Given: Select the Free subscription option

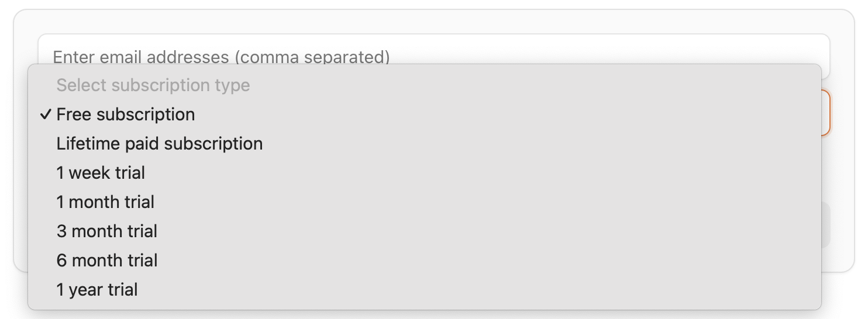Looking at the screenshot, I should click(126, 115).
